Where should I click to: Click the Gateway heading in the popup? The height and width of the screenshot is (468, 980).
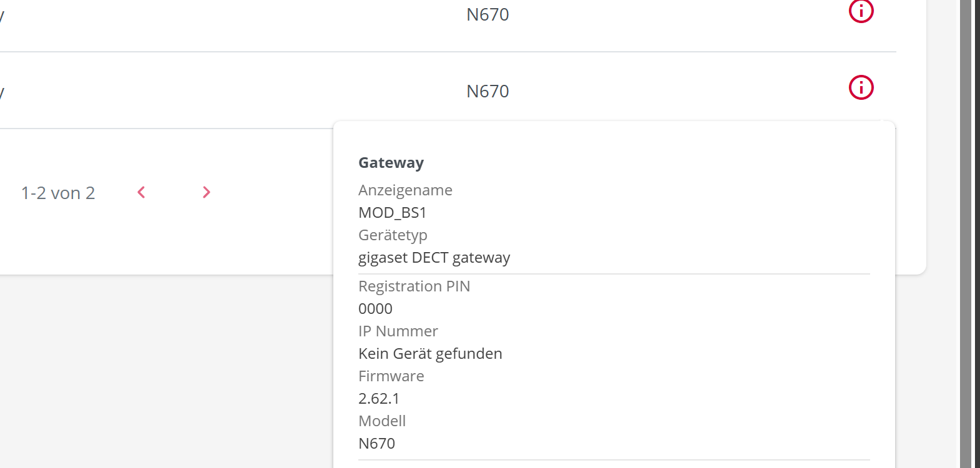click(x=391, y=163)
